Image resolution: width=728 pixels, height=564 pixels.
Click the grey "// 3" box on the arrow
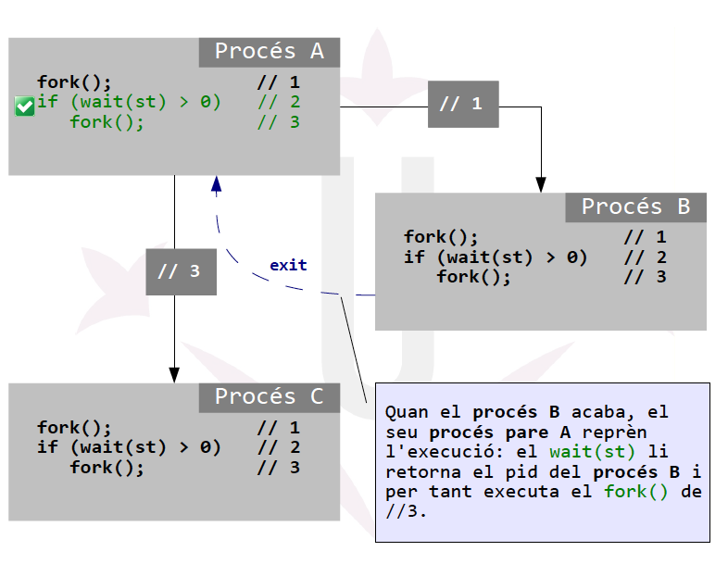[x=181, y=271]
